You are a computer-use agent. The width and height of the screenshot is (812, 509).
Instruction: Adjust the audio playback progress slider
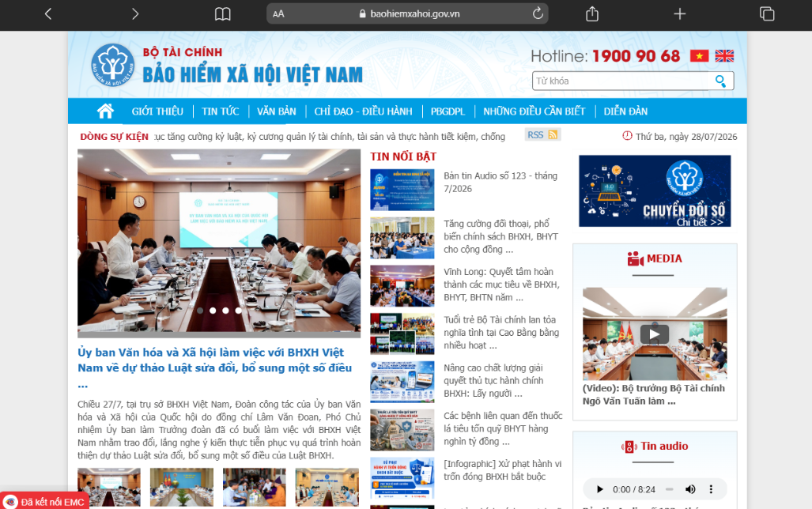pyautogui.click(x=670, y=489)
